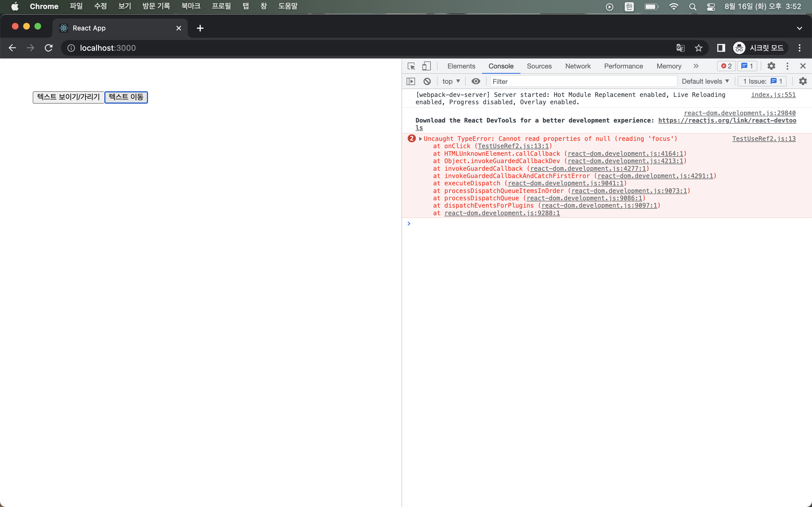Click the 텍스트 보이기/가리기 button
Image resolution: width=812 pixels, height=507 pixels.
[x=69, y=97]
